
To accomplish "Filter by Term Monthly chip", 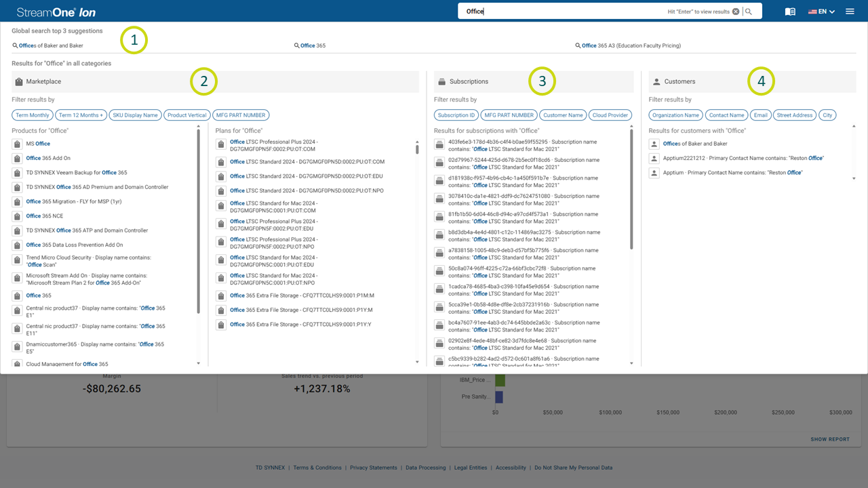I will (x=33, y=115).
